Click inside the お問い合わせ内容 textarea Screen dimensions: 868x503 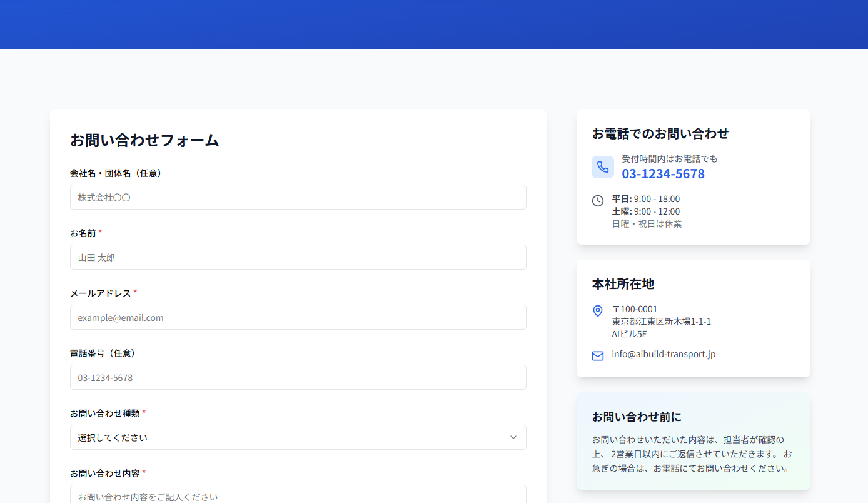[298, 496]
